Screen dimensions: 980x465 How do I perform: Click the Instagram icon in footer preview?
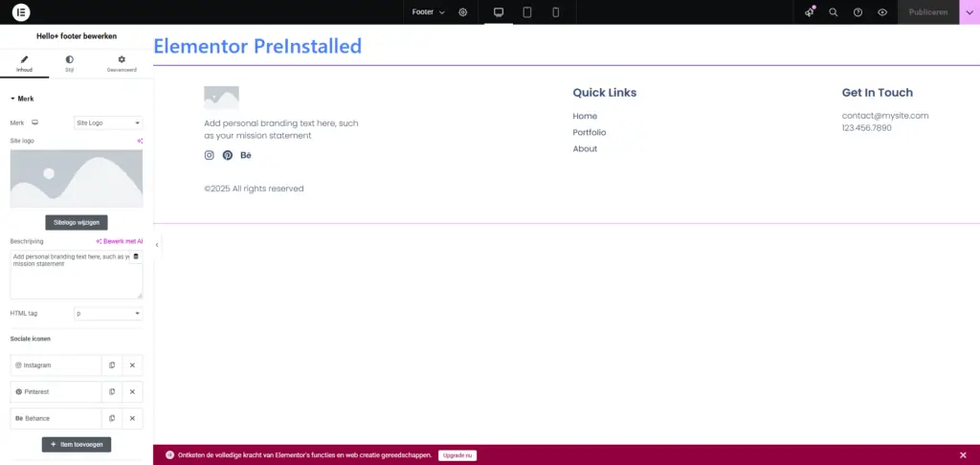(210, 155)
